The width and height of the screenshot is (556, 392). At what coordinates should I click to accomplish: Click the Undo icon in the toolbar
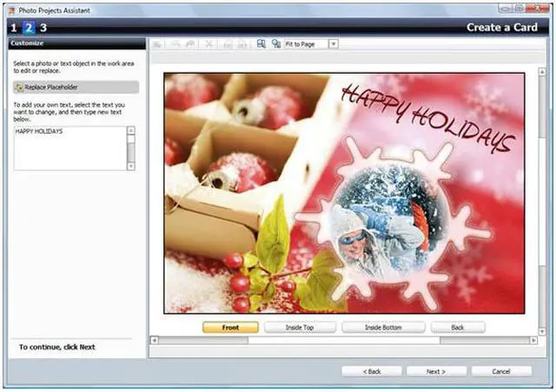(175, 43)
